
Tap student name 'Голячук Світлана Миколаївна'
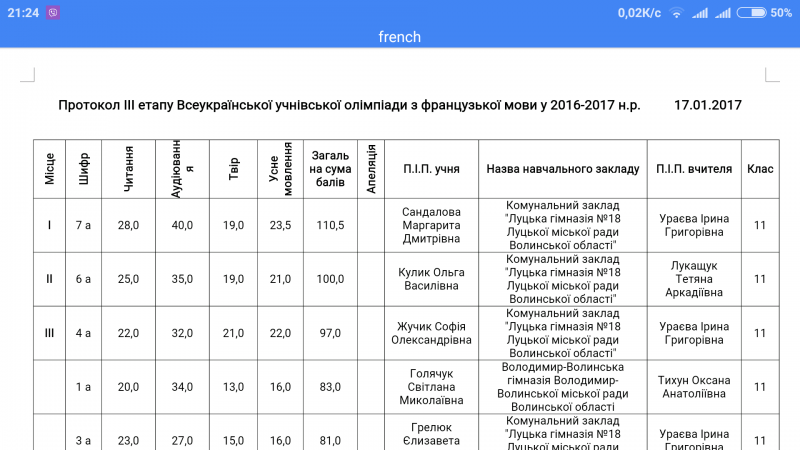(x=431, y=387)
